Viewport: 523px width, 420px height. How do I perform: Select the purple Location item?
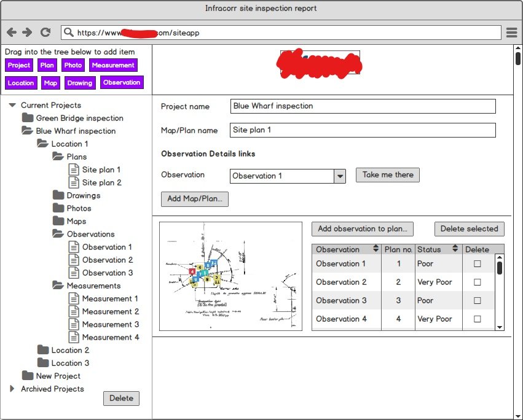21,83
